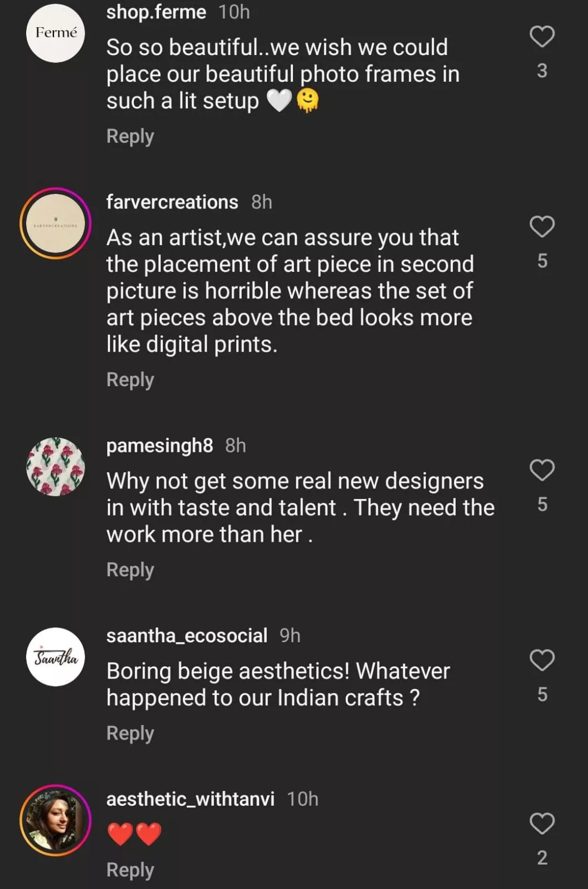Tap heart on pamesingh8's comment
This screenshot has width=588, height=889.
point(542,470)
